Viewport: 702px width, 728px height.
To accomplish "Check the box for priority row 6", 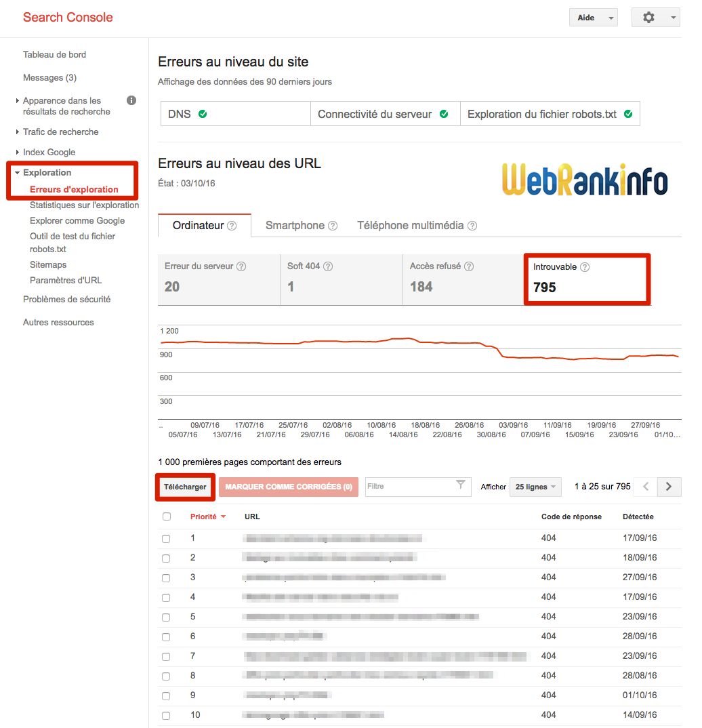I will point(166,636).
